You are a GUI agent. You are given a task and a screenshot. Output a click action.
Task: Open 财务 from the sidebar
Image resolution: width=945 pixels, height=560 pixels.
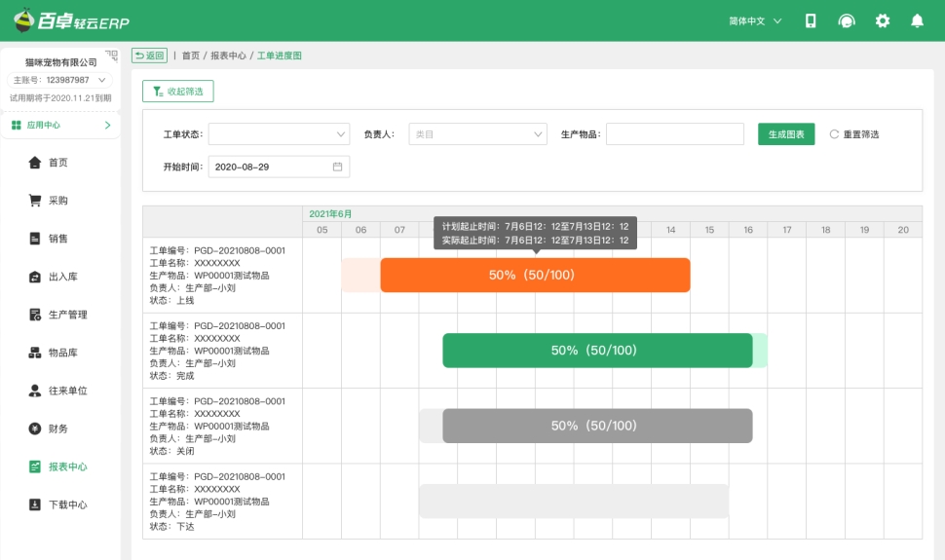pos(58,429)
